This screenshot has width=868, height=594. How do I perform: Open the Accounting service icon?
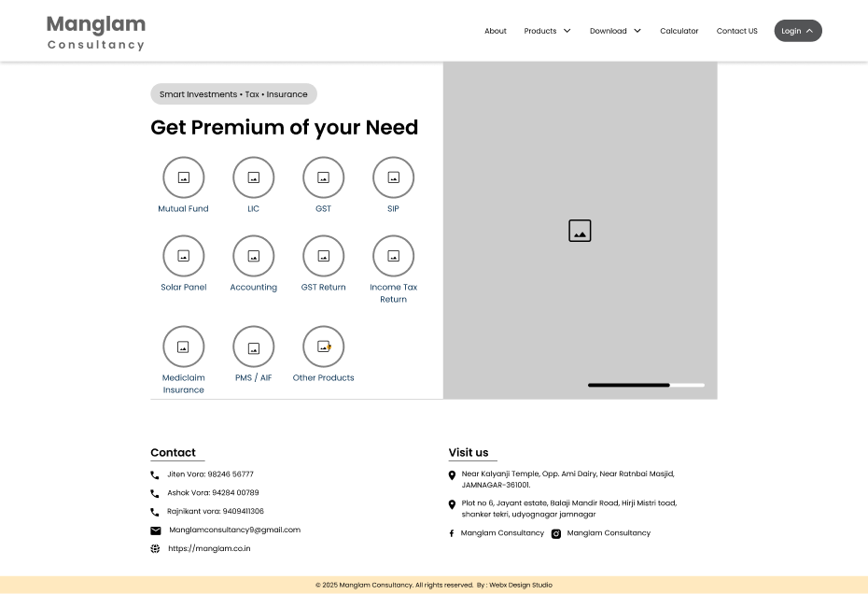(x=254, y=256)
